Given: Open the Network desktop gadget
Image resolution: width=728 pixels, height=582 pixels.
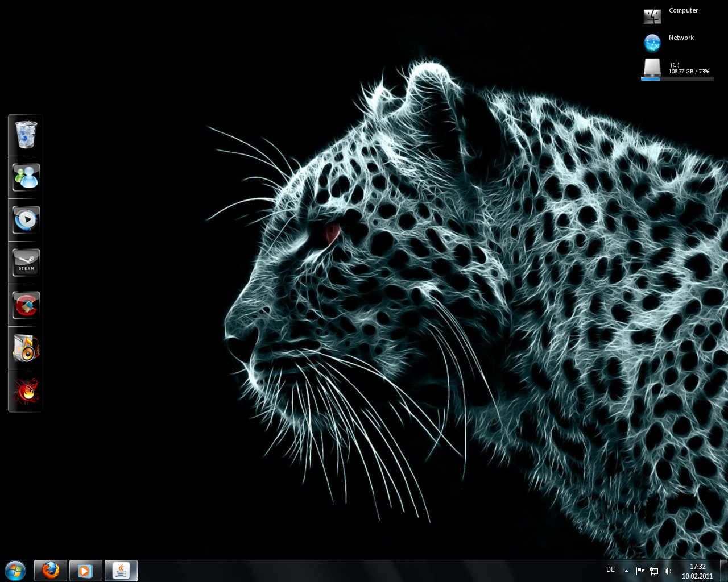Looking at the screenshot, I should 652,43.
